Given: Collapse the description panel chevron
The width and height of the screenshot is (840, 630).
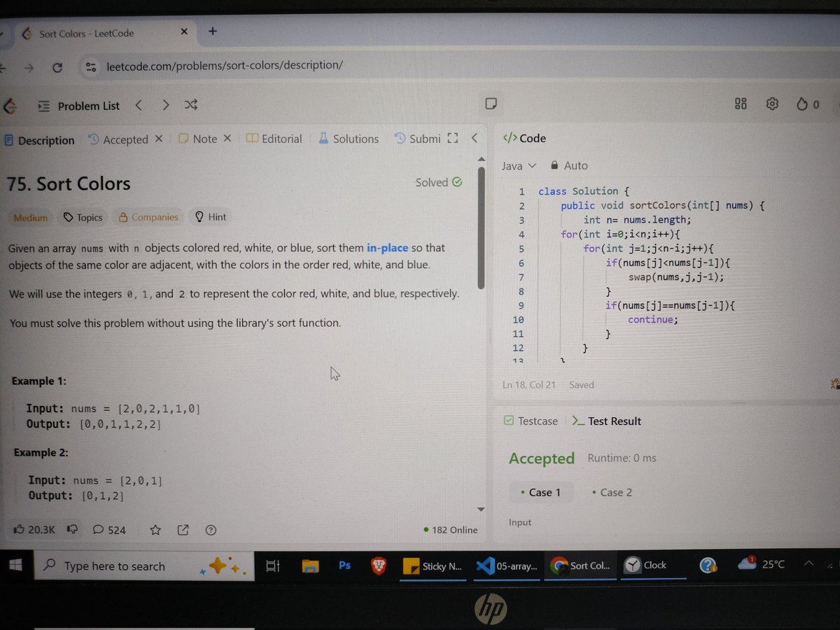Looking at the screenshot, I should 474,138.
